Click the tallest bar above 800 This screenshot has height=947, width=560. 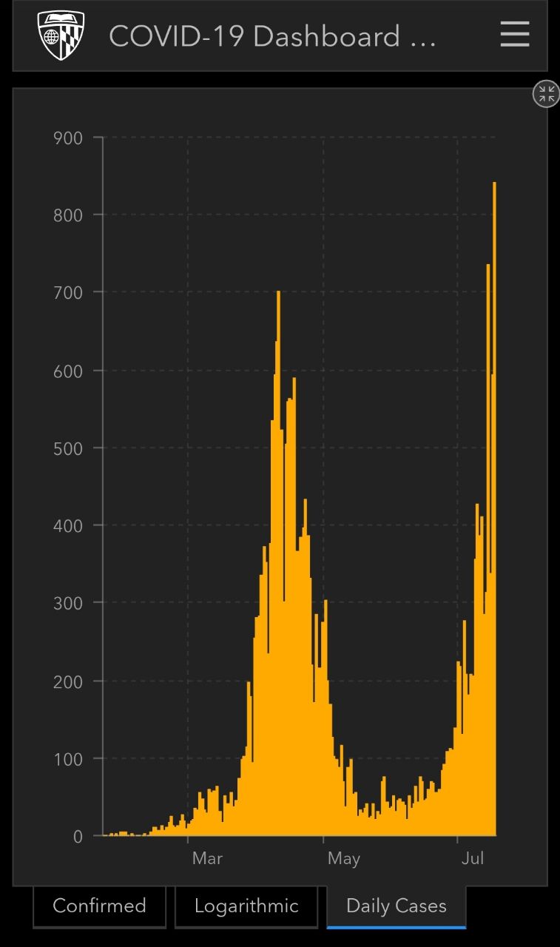(x=494, y=509)
